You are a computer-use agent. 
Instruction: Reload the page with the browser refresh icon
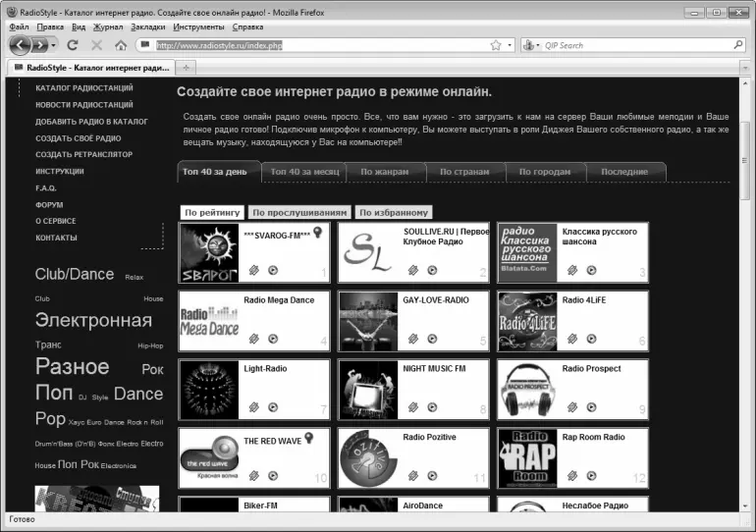pyautogui.click(x=73, y=45)
